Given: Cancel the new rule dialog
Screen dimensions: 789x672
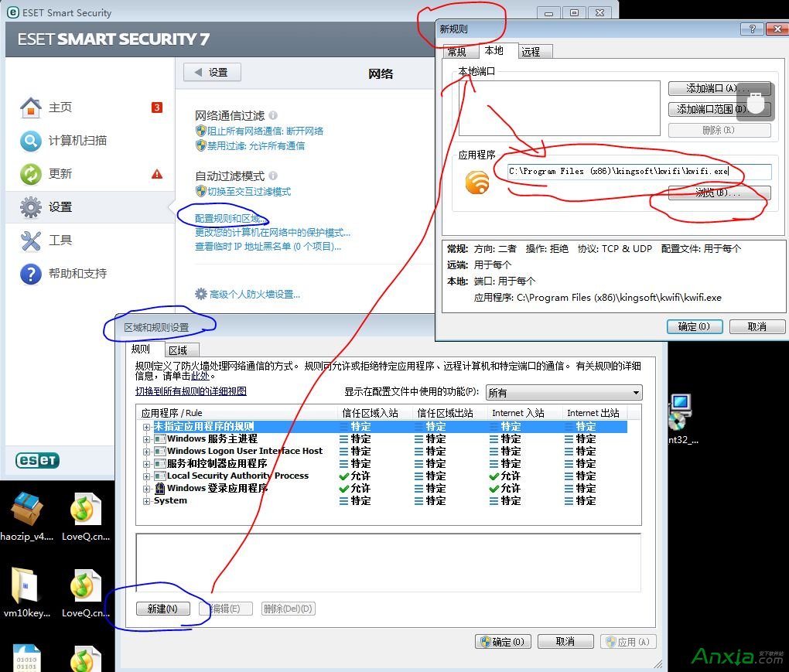Looking at the screenshot, I should click(x=757, y=326).
